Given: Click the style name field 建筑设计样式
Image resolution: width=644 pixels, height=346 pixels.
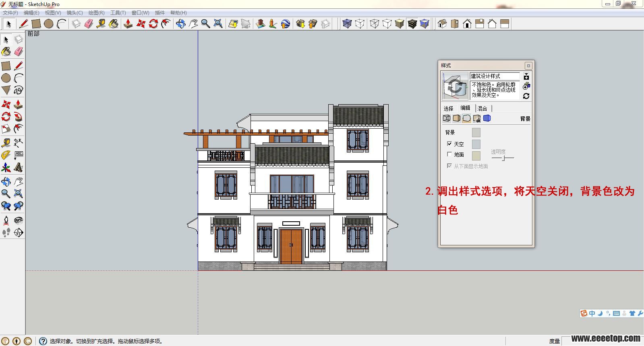Looking at the screenshot, I should pos(495,76).
